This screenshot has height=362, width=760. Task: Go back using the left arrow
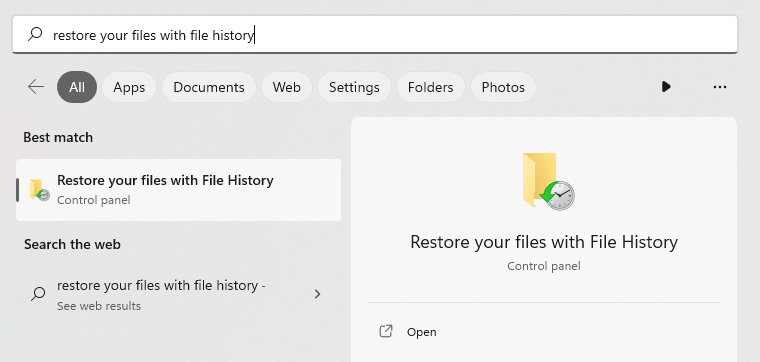[36, 87]
